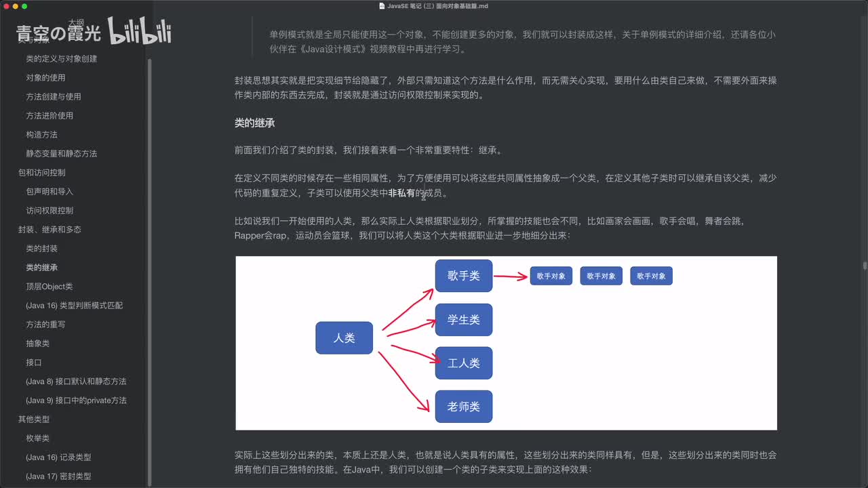Screen dimensions: 868x488
Task: Open outline item 类的定义与对象创建
Action: coord(62,59)
